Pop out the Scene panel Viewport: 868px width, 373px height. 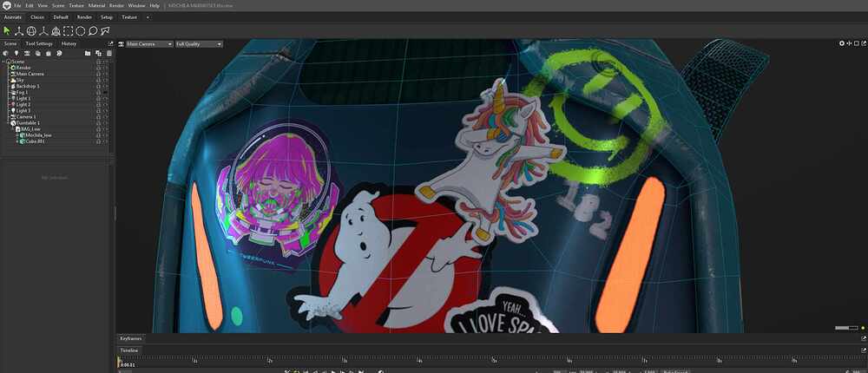(110, 43)
